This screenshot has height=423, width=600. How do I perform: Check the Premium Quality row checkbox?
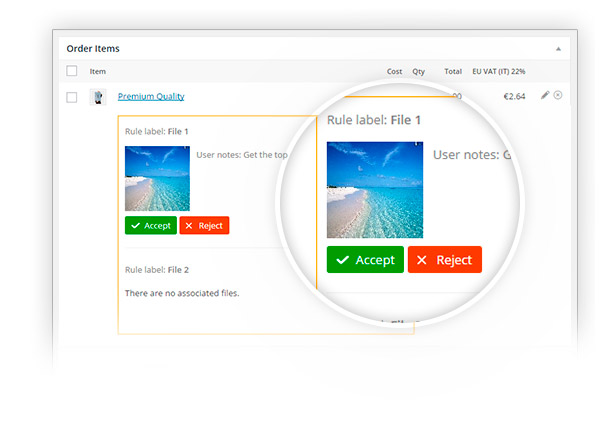(x=71, y=97)
